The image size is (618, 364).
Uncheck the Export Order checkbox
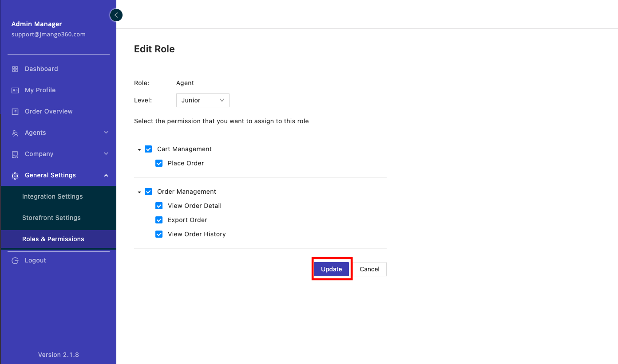coord(159,220)
